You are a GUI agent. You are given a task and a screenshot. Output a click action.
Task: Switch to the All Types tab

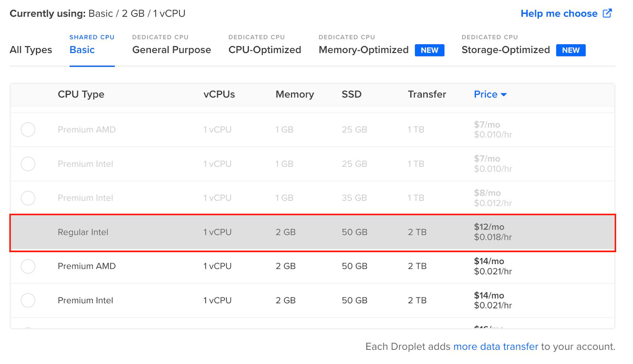pos(31,50)
